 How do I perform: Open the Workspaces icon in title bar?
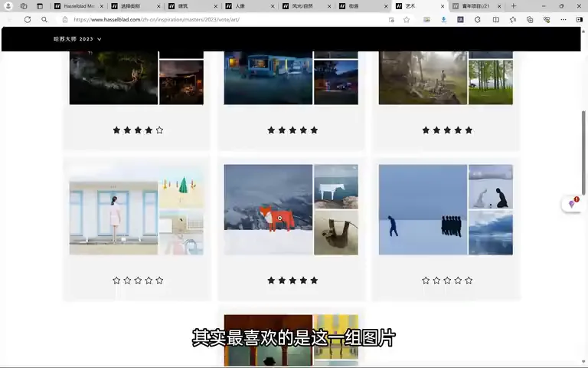[24, 6]
